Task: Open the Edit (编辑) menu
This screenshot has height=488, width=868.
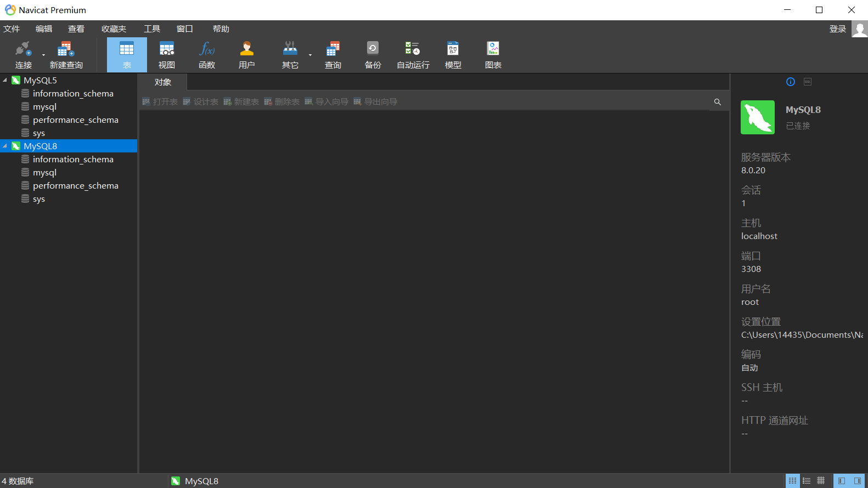Action: [x=44, y=29]
